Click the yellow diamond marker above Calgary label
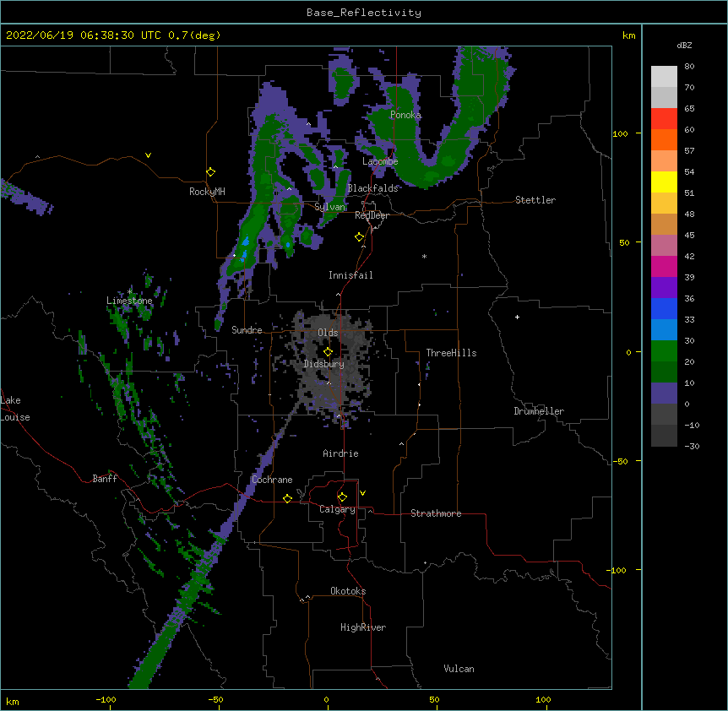The height and width of the screenshot is (711, 728). [x=342, y=497]
